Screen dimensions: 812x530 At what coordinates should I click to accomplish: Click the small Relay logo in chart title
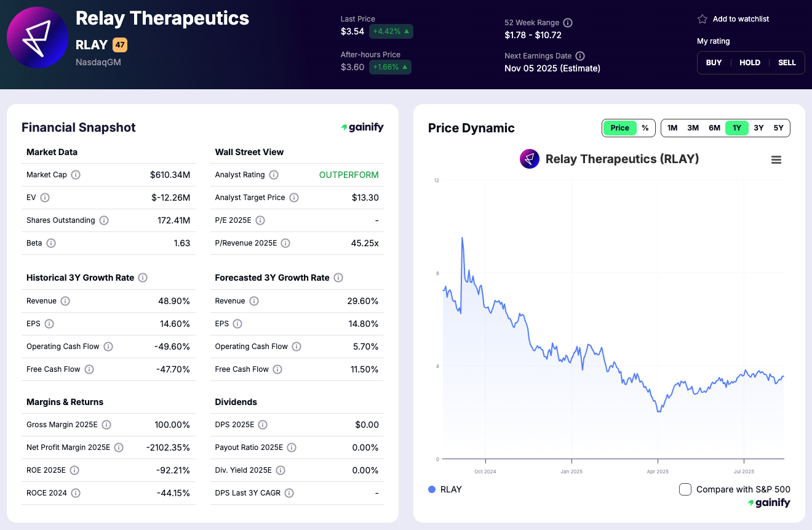point(530,159)
